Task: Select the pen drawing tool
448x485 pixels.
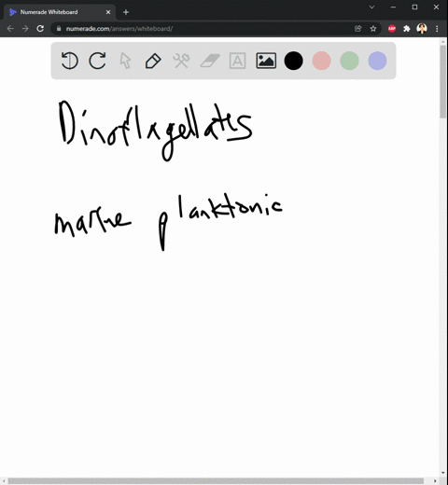Action: (153, 61)
